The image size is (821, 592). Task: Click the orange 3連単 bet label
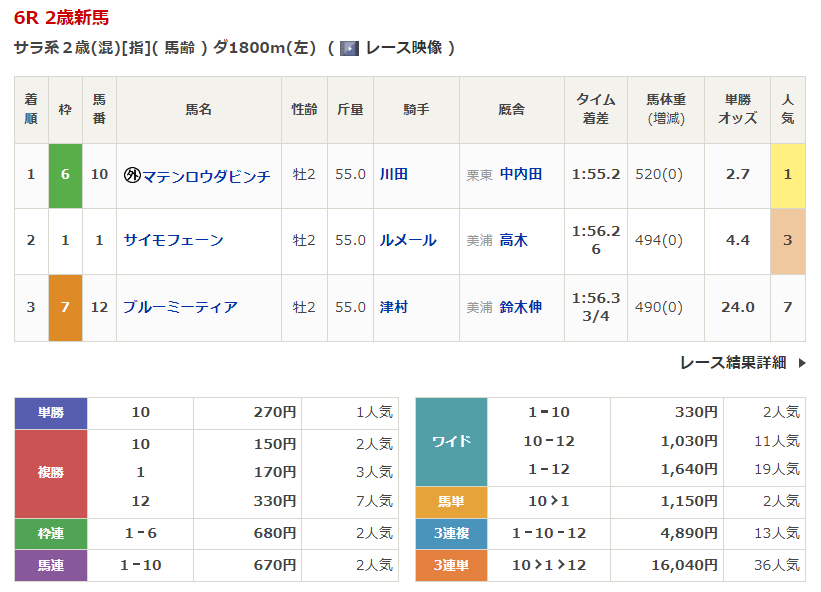click(x=451, y=566)
